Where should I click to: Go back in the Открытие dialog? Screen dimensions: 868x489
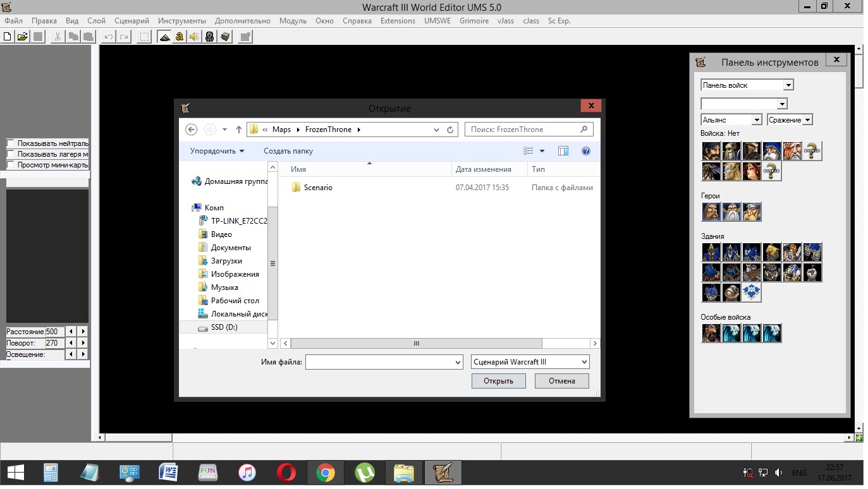(x=192, y=130)
